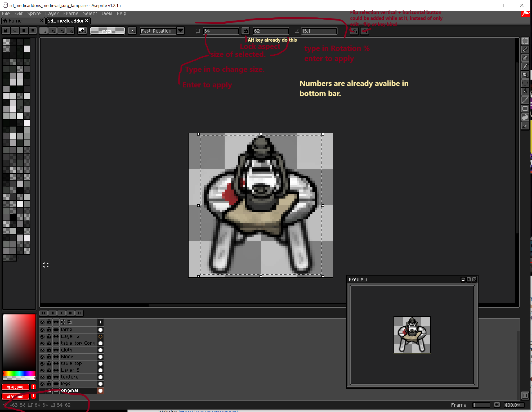Screen dimensions: 532x412
Task: Select the Paint Bucket tool
Action: click(525, 91)
